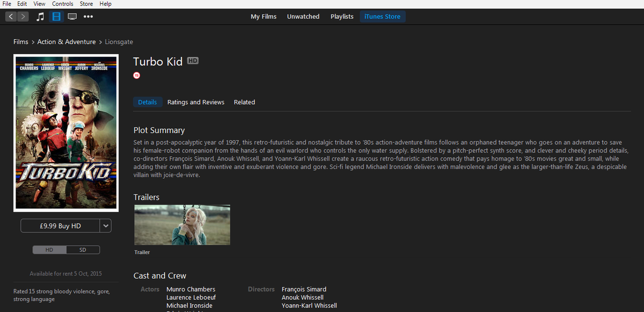Image resolution: width=644 pixels, height=312 pixels.
Task: Switch to the Playlists tab
Action: point(342,17)
